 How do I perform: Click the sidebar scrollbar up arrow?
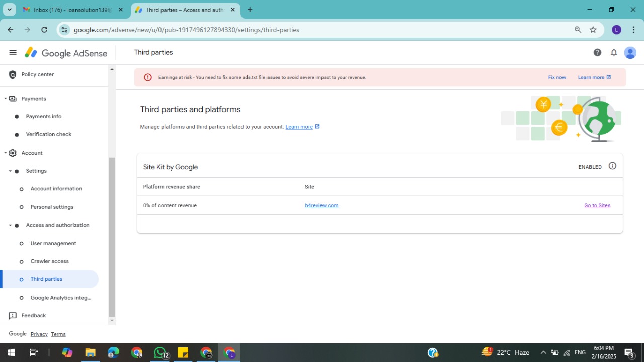(112, 69)
